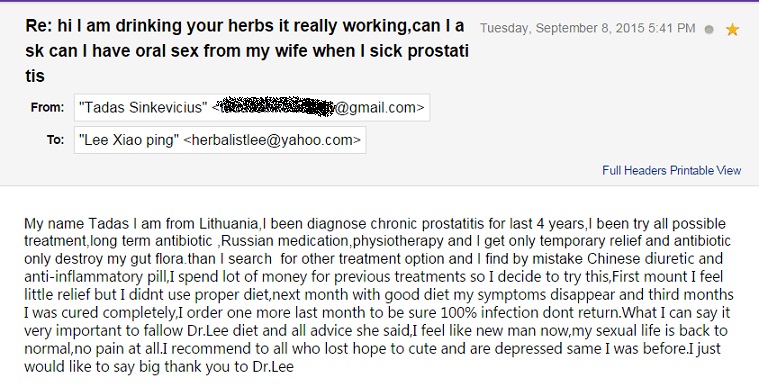Click the herbalistlee@yahoo.com address
The height and width of the screenshot is (387, 759).
pyautogui.click(x=273, y=140)
